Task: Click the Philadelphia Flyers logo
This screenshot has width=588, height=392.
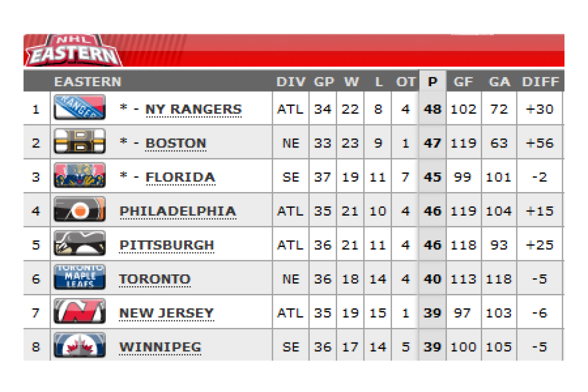Action: pos(79,210)
